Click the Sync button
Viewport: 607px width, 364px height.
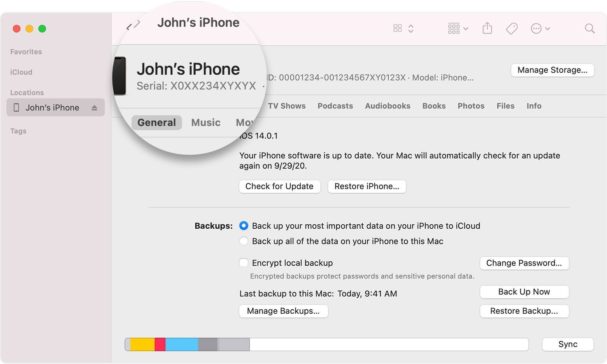click(568, 344)
